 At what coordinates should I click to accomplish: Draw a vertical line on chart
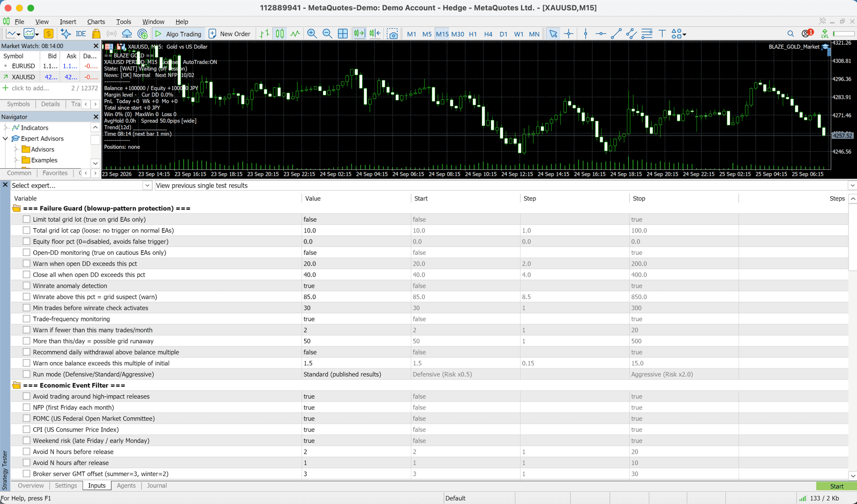pos(585,34)
